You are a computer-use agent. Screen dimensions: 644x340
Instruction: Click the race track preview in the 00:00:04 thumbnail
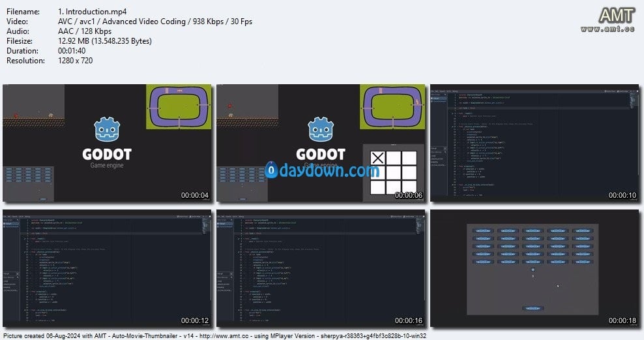179,106
